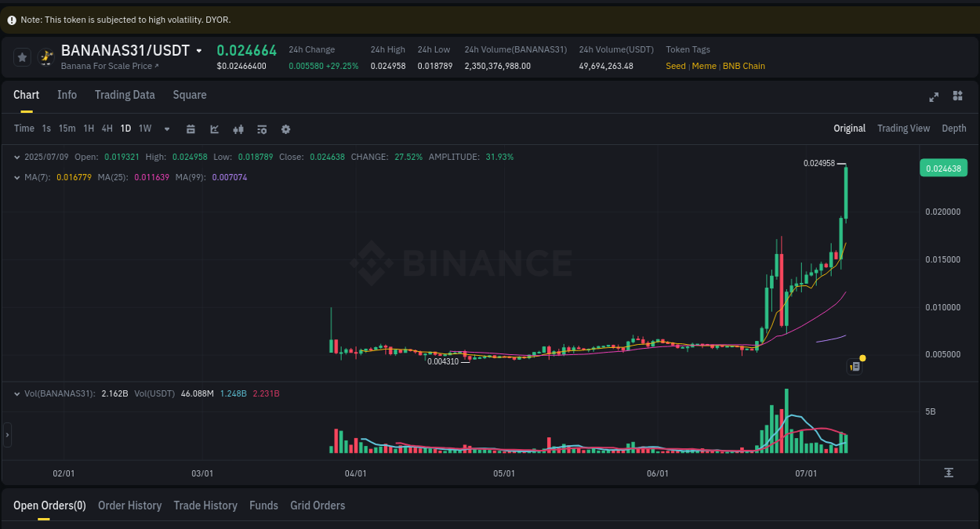Open the BANANAS31/USDT pair selector dropdown

pyautogui.click(x=200, y=49)
